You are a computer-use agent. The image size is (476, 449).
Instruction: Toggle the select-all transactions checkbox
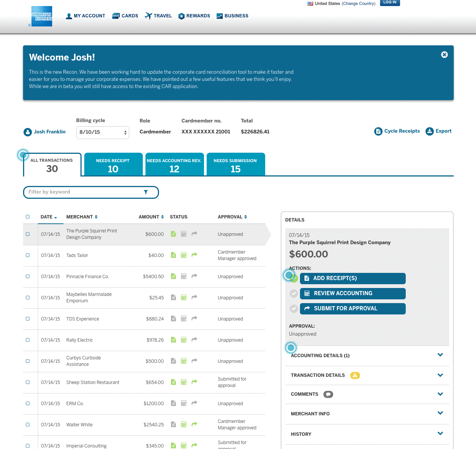click(28, 217)
